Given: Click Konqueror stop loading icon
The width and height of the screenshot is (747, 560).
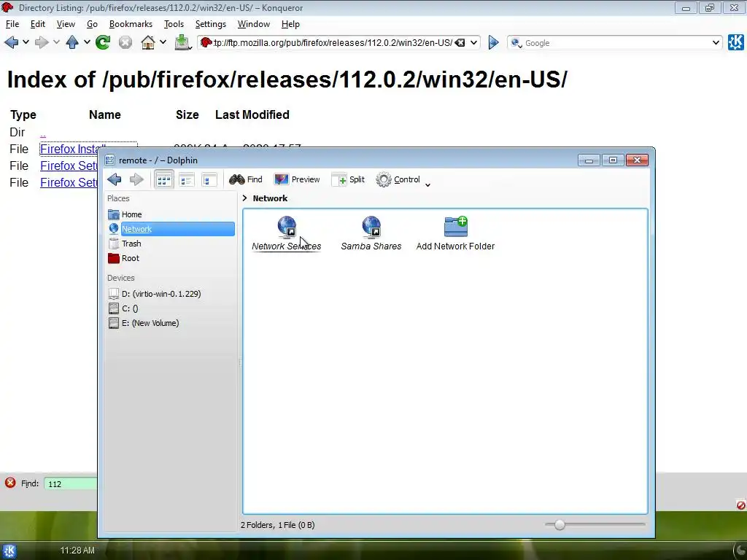Looking at the screenshot, I should point(125,42).
